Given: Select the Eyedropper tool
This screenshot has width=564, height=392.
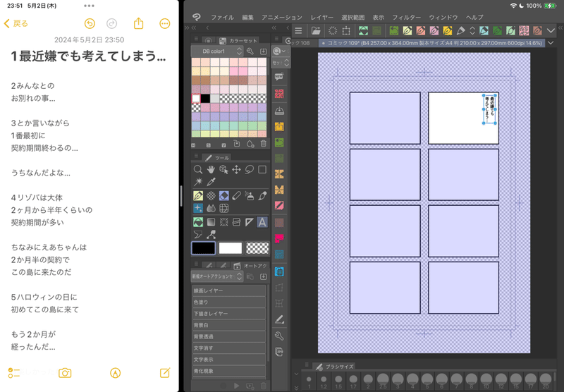Looking at the screenshot, I should [x=211, y=182].
